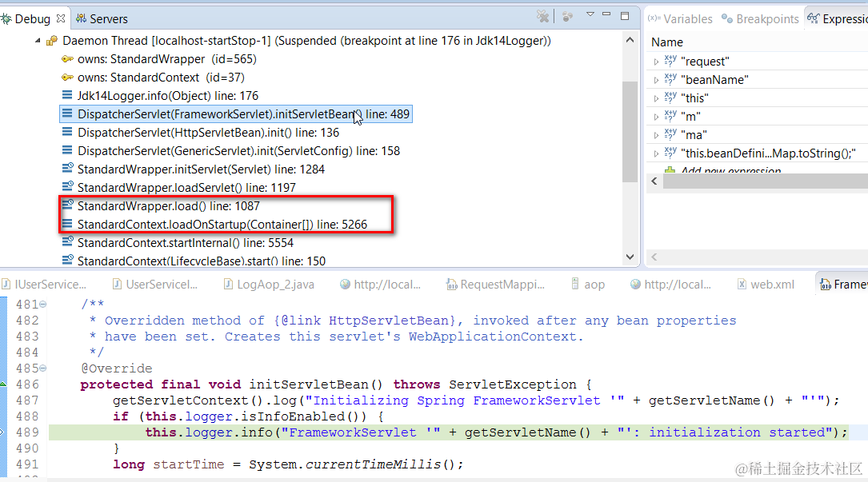868x482 pixels.
Task: Expand the "ma" expression
Action: pyautogui.click(x=656, y=135)
